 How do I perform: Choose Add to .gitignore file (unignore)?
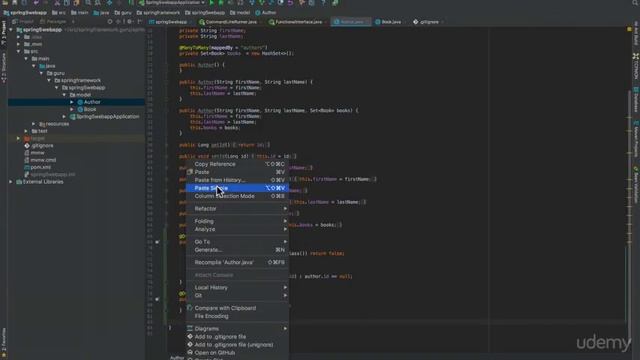pyautogui.click(x=237, y=345)
